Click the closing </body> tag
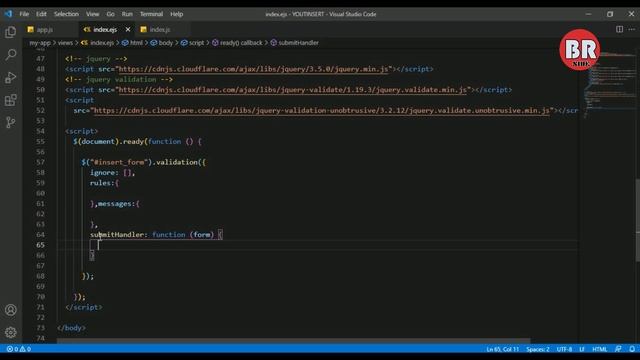This screenshot has height=360, width=640. click(71, 328)
